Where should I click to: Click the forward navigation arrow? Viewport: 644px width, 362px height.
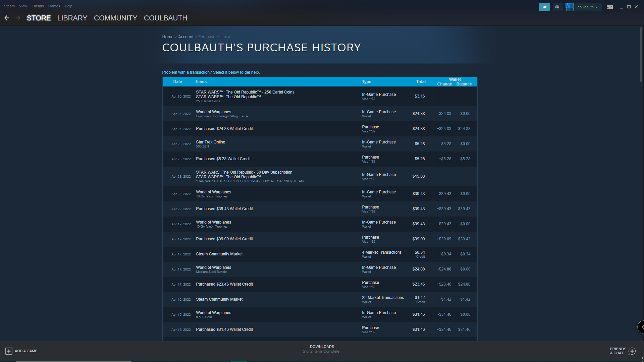pyautogui.click(x=18, y=18)
